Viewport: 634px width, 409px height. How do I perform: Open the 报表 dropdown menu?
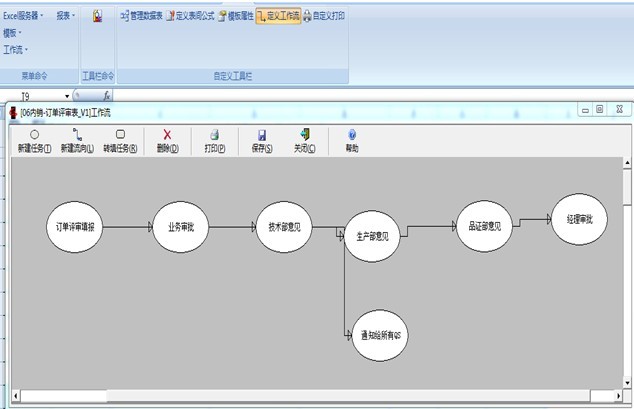(66, 16)
